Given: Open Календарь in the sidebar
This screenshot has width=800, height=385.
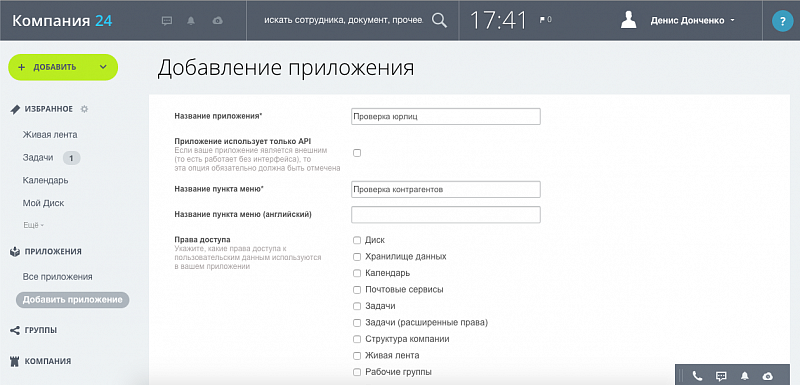Looking at the screenshot, I should coord(45,181).
